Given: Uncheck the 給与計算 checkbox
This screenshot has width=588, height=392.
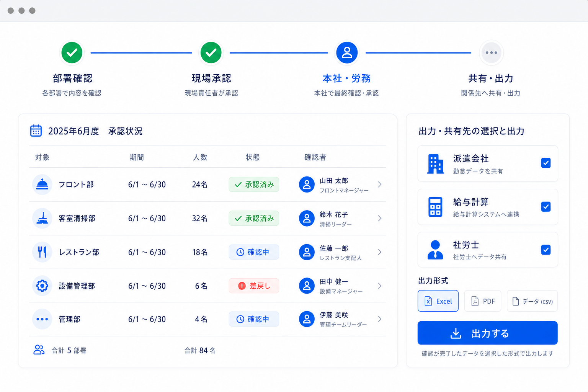Looking at the screenshot, I should tap(546, 207).
